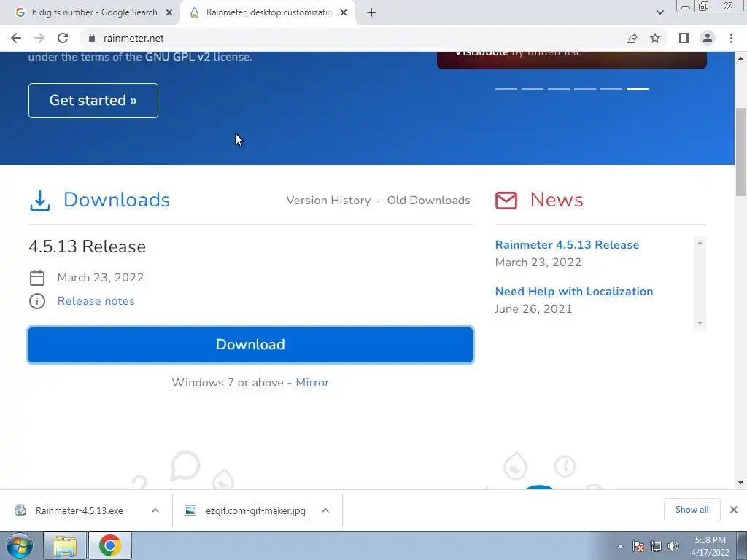Switch to 6 digits number Google Search tab
Image resolution: width=747 pixels, height=560 pixels.
(93, 13)
